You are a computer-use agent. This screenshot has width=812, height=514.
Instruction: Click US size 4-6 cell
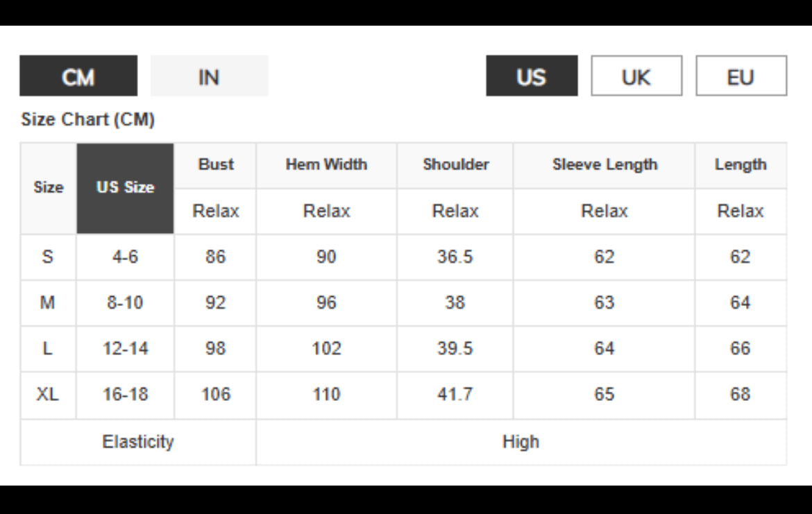(x=125, y=257)
